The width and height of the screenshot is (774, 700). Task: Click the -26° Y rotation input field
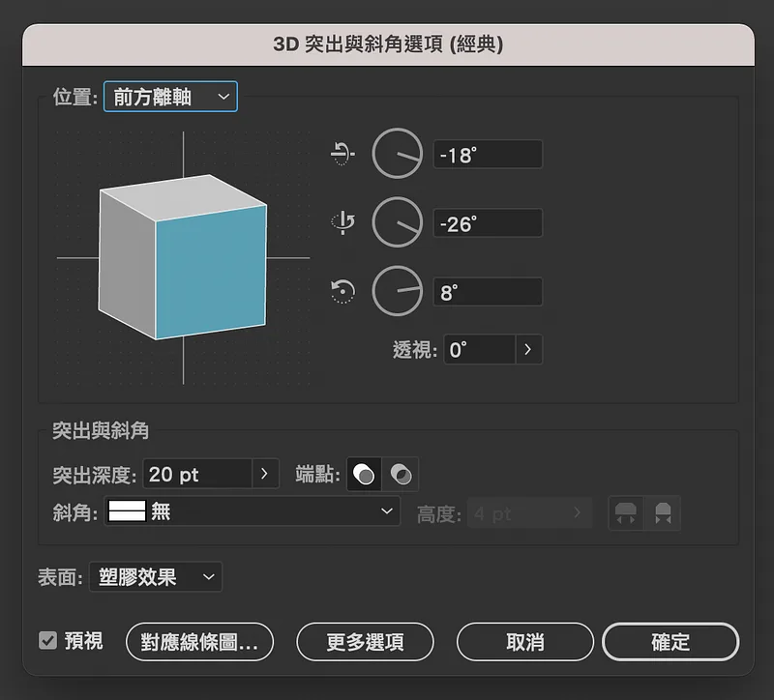(488, 223)
